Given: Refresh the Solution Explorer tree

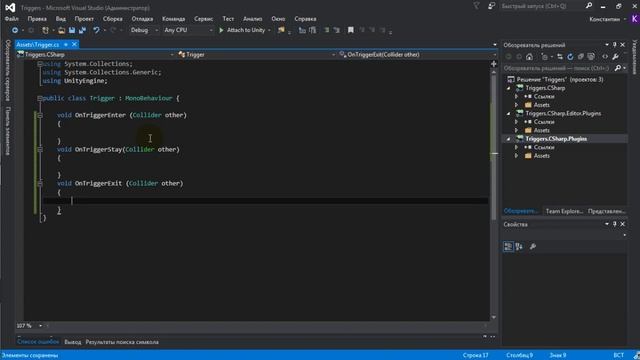Looking at the screenshot, I should (570, 57).
